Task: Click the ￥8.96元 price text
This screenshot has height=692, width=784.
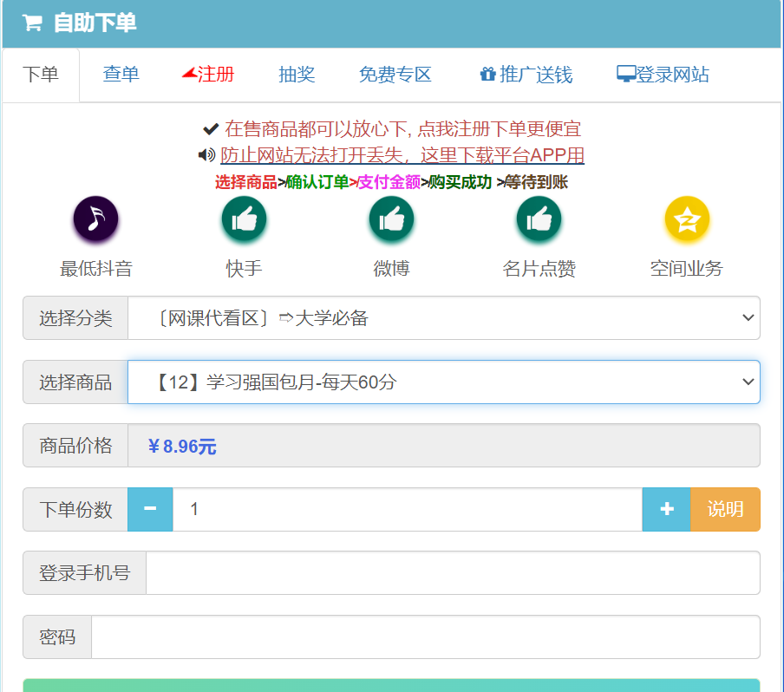Action: pyautogui.click(x=182, y=447)
